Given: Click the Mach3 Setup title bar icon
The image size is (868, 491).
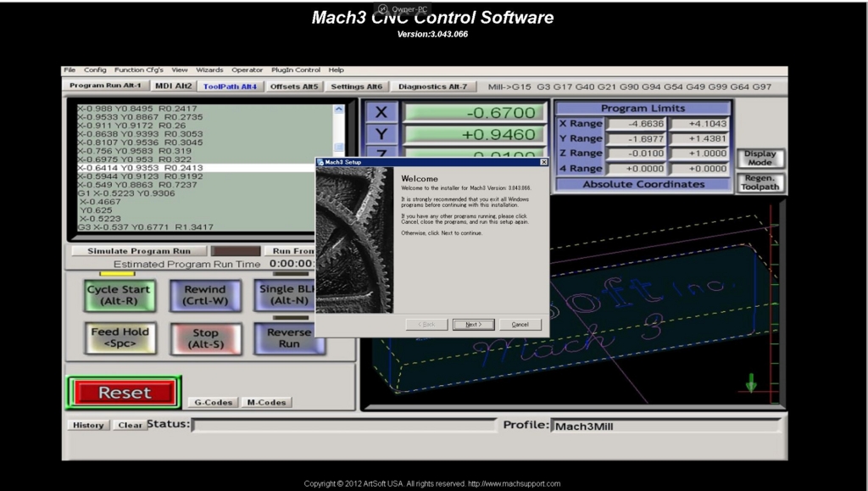Looking at the screenshot, I should point(320,162).
